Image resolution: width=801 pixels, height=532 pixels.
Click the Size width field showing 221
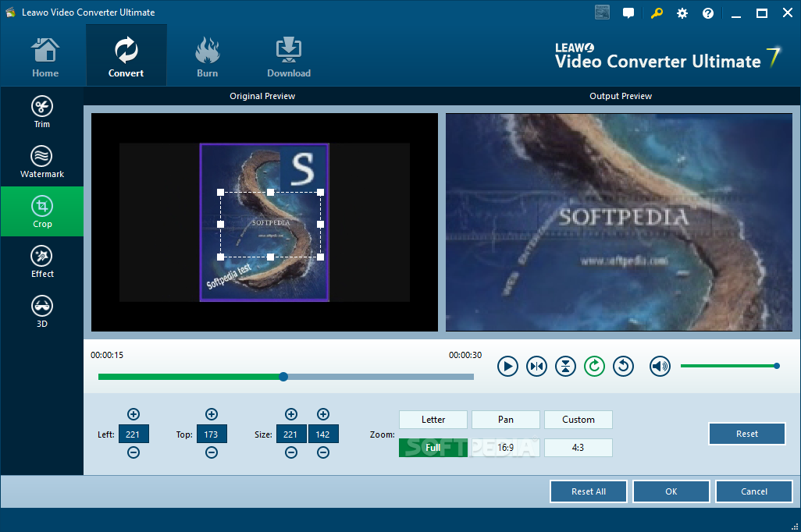point(291,434)
